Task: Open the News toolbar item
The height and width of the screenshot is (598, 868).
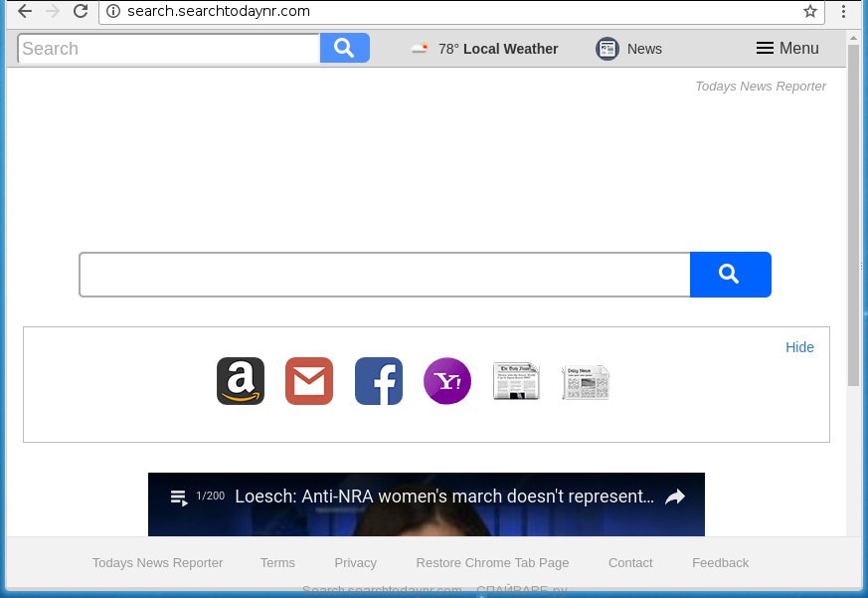Action: [628, 49]
